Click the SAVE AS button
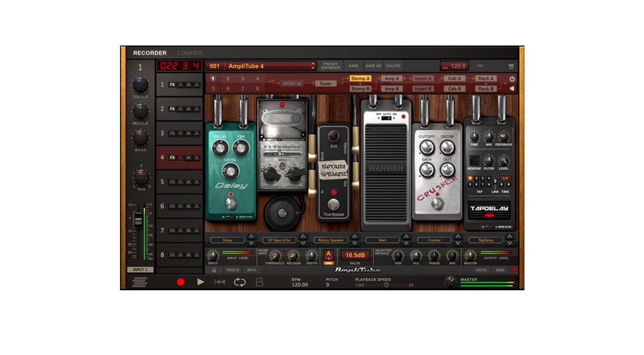The height and width of the screenshot is (355, 644). click(373, 66)
